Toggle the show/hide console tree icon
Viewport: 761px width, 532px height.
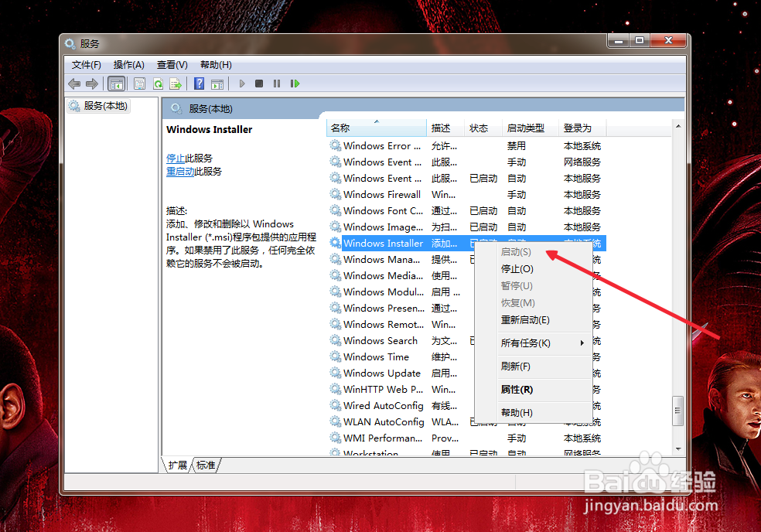tap(117, 84)
